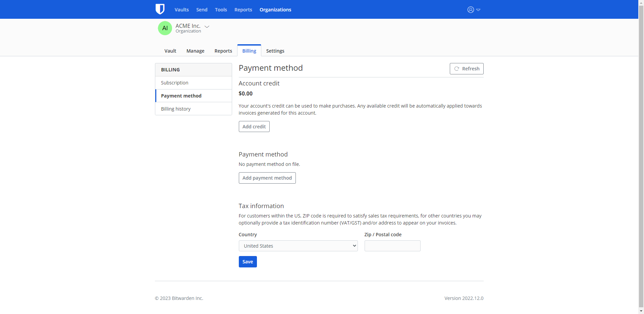Image resolution: width=644 pixels, height=314 pixels.
Task: Focus the Zip / Postal code field
Action: [x=392, y=246]
